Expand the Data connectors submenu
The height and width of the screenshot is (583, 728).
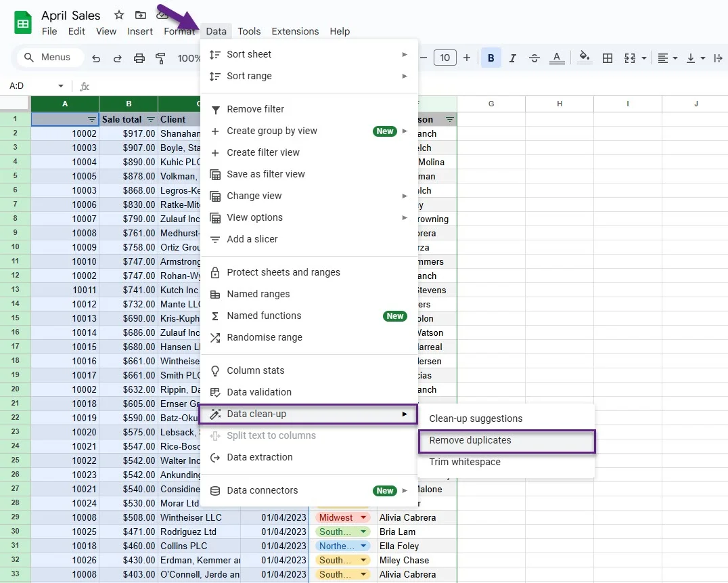point(309,490)
